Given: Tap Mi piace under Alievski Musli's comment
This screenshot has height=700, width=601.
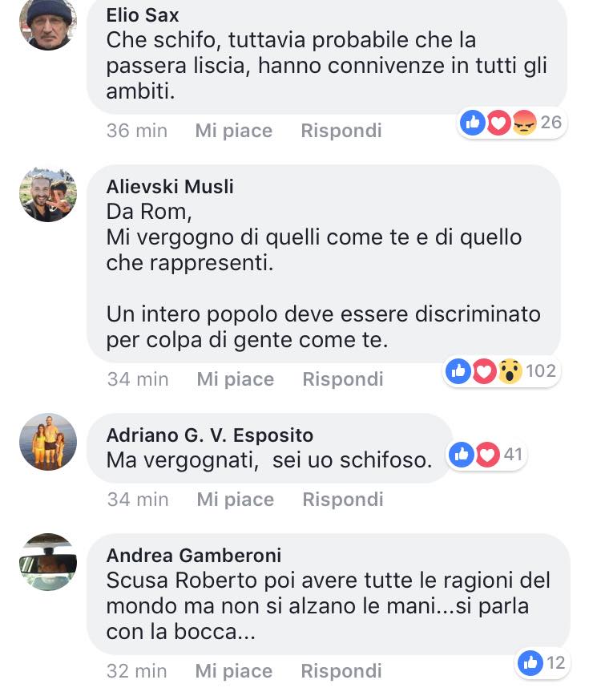Looking at the screenshot, I should click(236, 379).
